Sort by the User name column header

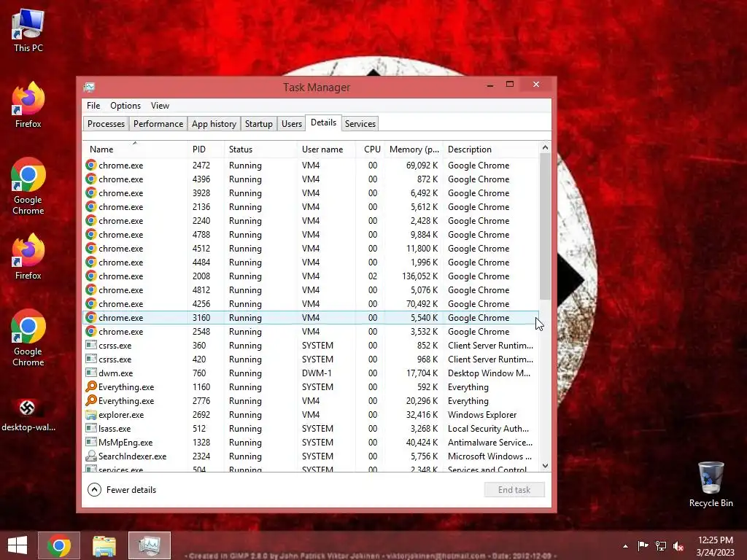click(x=326, y=149)
